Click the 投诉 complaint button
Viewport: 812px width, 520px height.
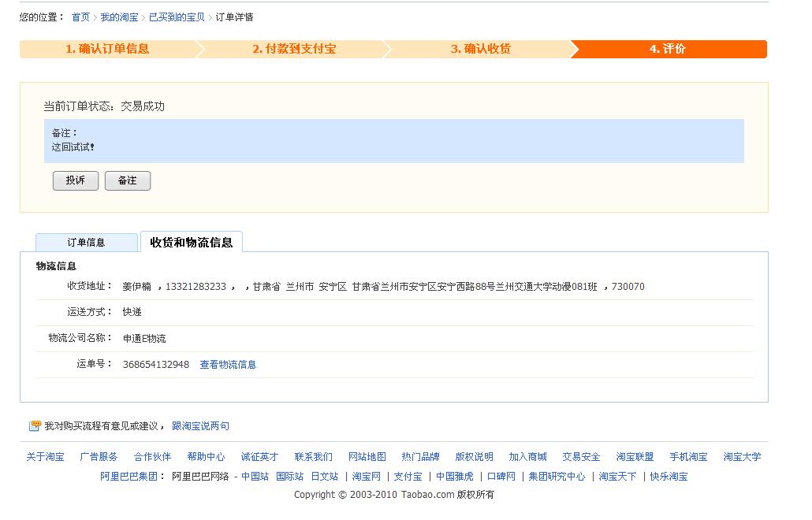(x=76, y=180)
